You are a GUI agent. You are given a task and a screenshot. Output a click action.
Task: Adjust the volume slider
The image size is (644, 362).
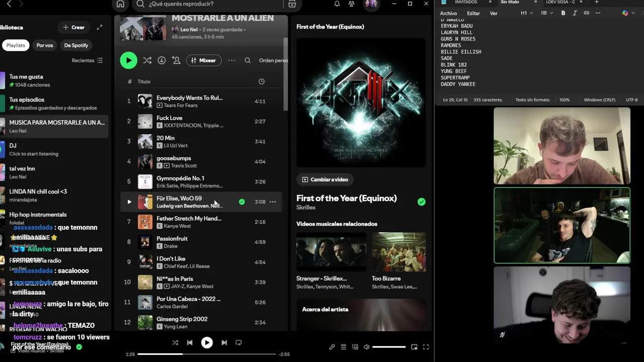coord(389,347)
